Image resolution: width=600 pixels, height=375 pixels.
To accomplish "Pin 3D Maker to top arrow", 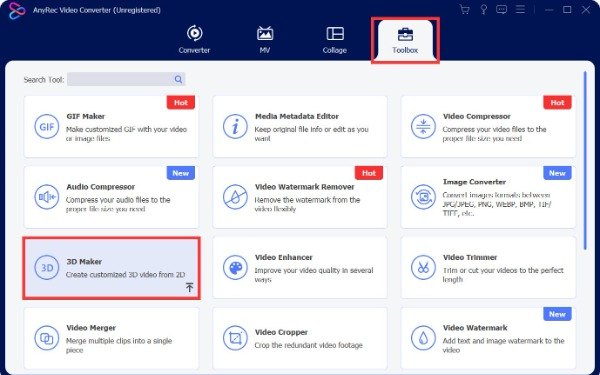I will [189, 287].
